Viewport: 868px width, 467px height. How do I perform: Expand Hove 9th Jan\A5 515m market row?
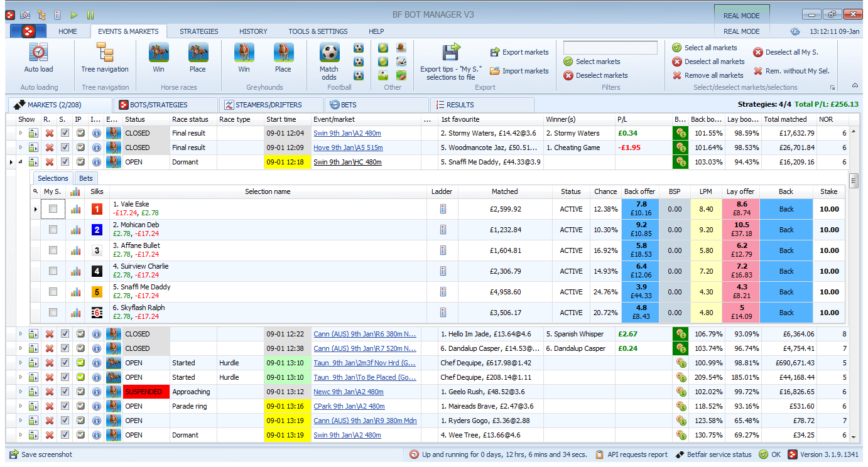[x=20, y=148]
